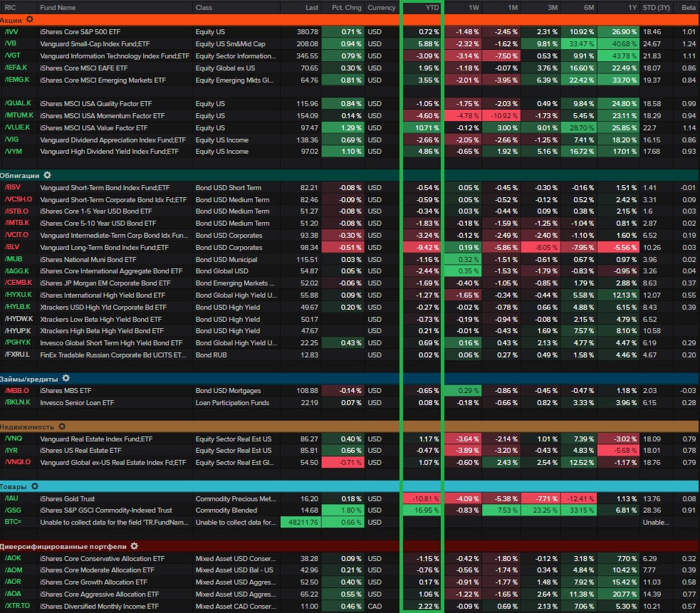
Task: Click BTC last price 48211.76
Action: click(x=301, y=522)
